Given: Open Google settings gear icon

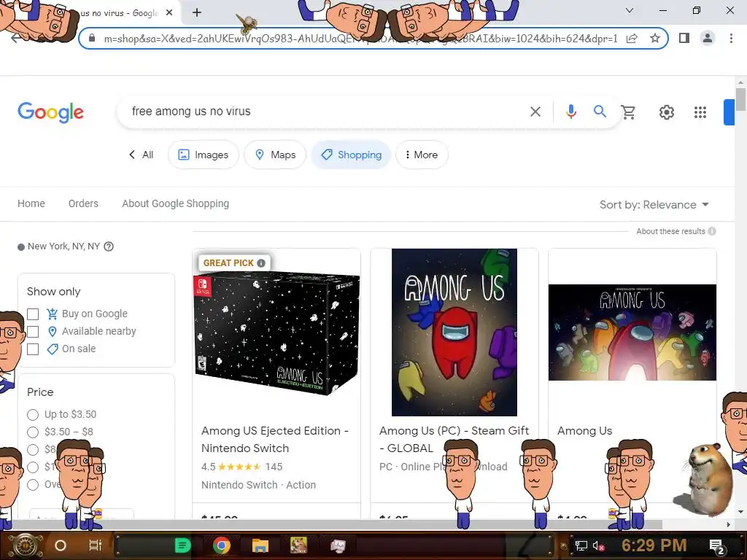Looking at the screenshot, I should pos(667,112).
